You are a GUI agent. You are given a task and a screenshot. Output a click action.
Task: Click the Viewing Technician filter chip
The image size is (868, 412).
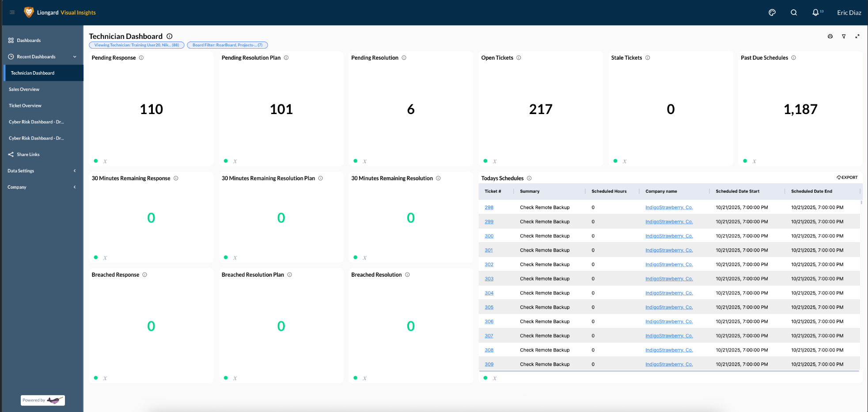136,45
